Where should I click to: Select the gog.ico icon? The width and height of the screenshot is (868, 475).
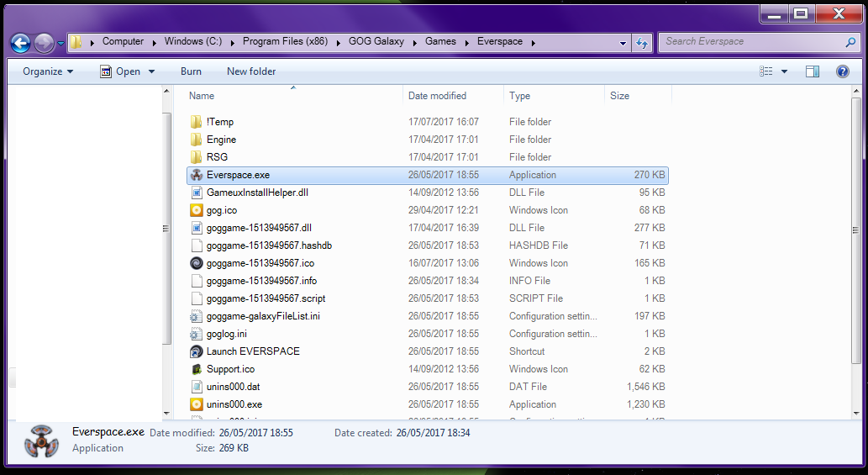coord(196,210)
